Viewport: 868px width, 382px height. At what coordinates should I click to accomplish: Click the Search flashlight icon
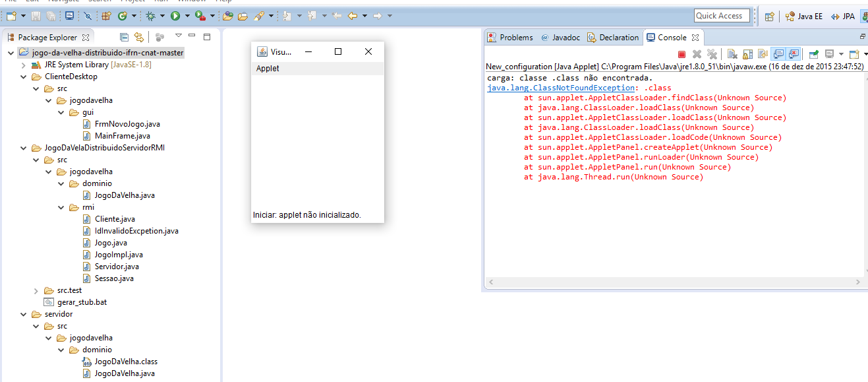tap(258, 16)
